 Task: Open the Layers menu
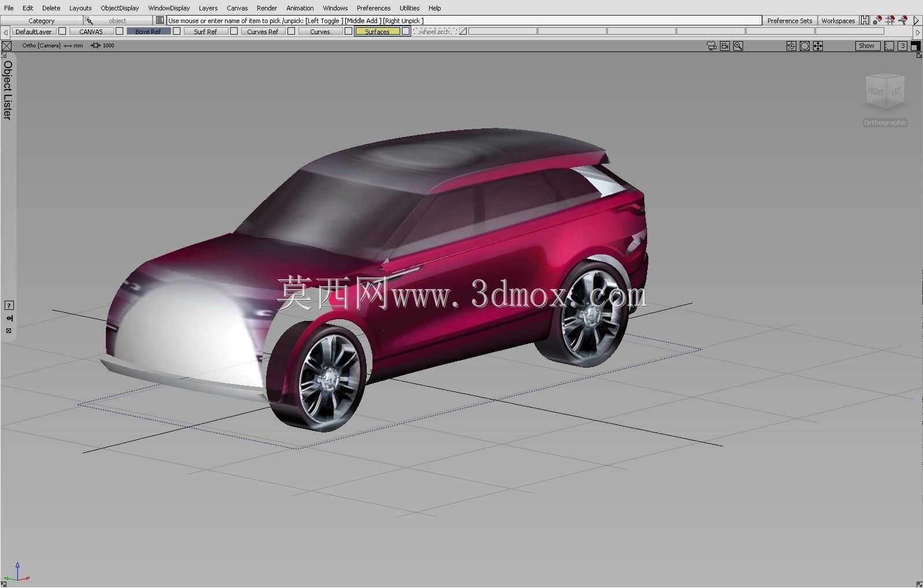[x=208, y=8]
